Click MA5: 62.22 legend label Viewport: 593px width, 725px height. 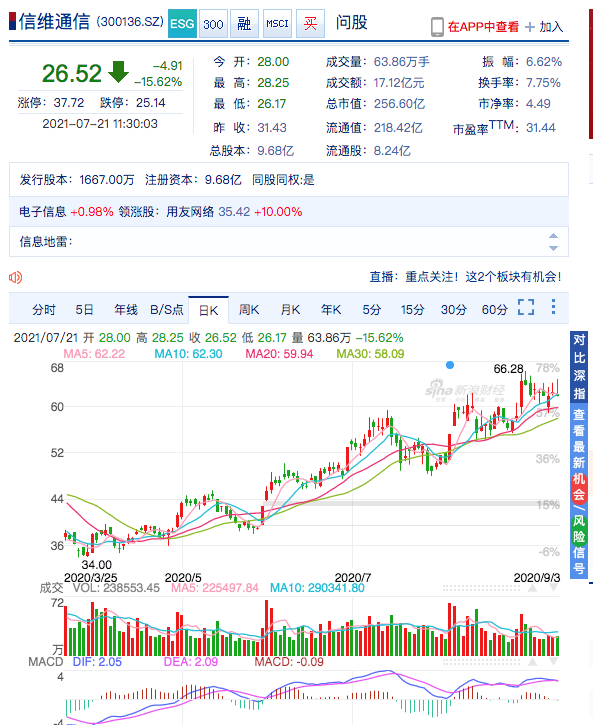tap(94, 354)
